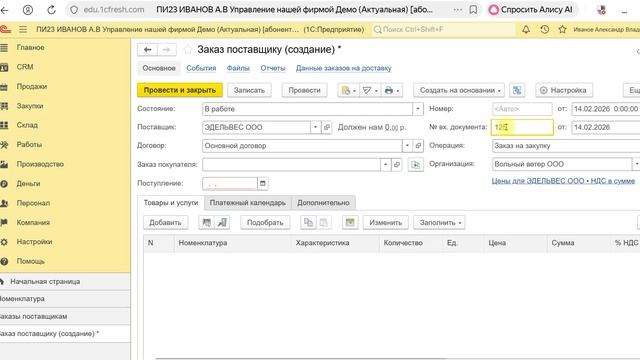640x360 pixels.
Task: Expand the Организация dropdown arrow
Action: pos(636,164)
